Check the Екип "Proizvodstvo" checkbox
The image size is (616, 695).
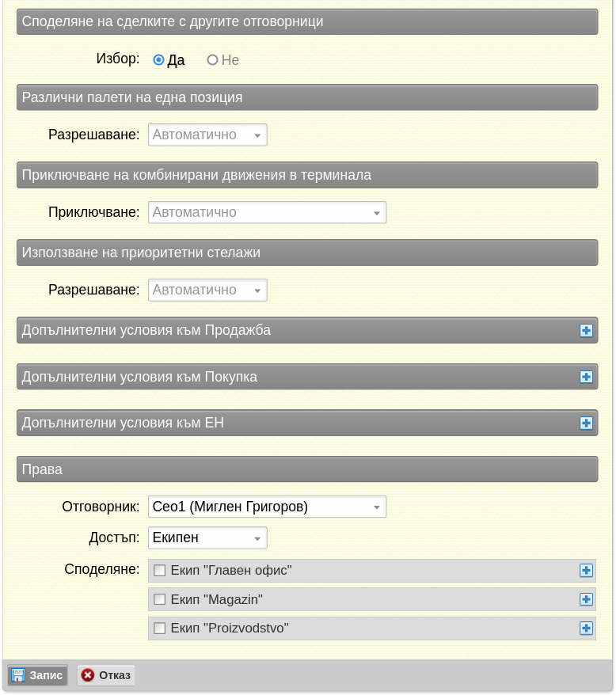tap(159, 628)
